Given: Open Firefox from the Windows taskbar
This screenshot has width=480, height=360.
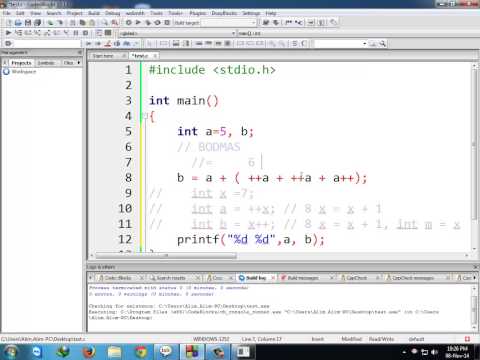Looking at the screenshot, I should coord(89,352).
